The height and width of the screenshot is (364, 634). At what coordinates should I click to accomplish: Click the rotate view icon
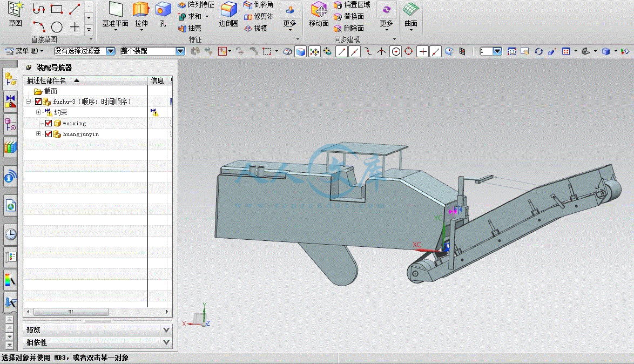538,51
